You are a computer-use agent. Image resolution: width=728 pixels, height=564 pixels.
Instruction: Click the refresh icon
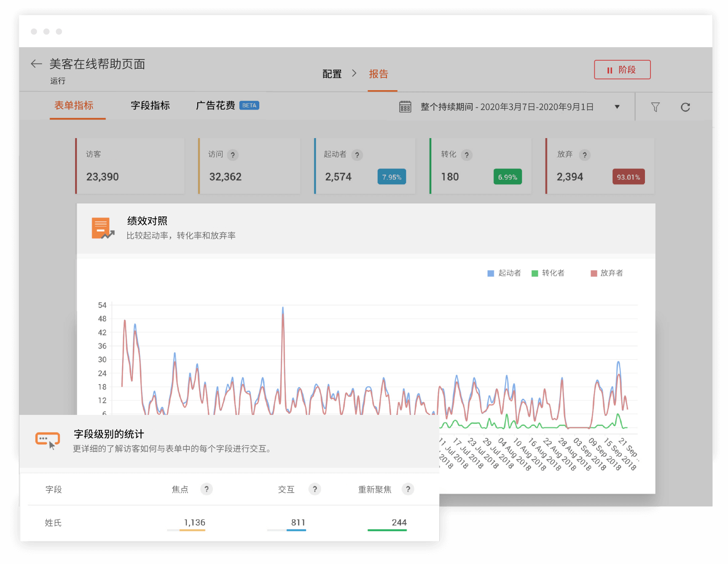tap(685, 107)
